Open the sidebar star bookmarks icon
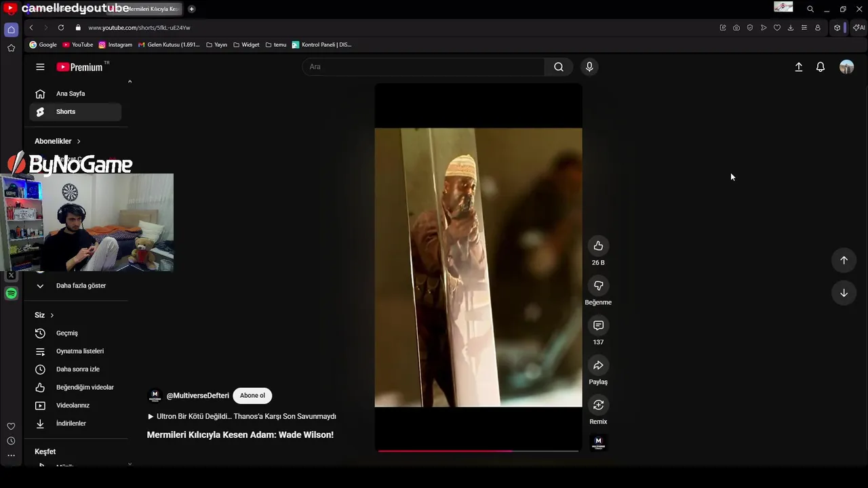868x488 pixels. tap(11, 48)
